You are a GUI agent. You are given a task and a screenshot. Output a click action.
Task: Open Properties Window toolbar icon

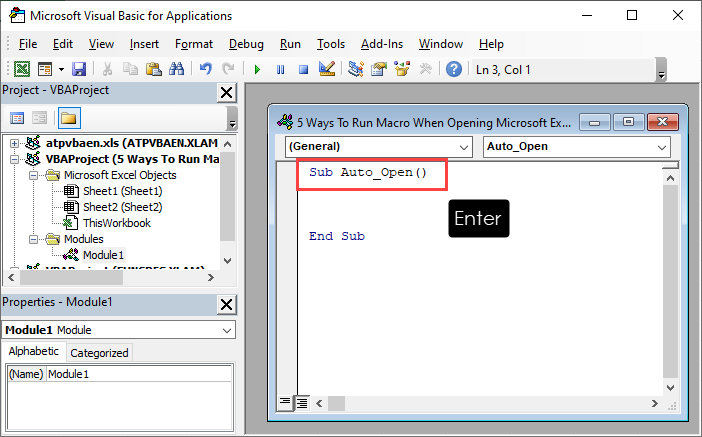click(379, 69)
